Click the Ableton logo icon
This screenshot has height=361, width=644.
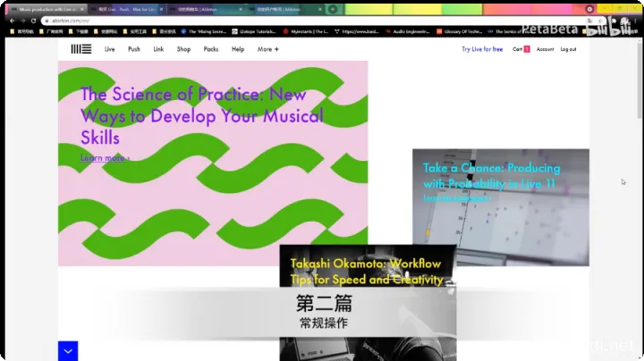pos(80,49)
